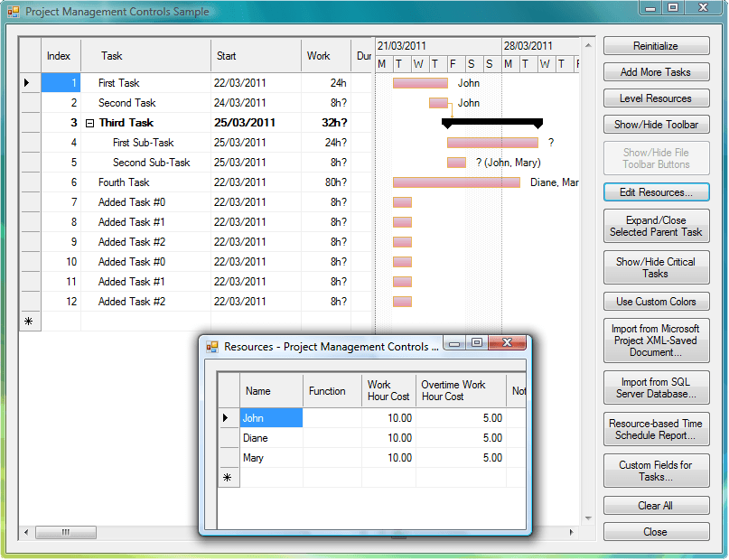Click Level Resources button
Viewport: 729px width, 560px height.
point(656,98)
